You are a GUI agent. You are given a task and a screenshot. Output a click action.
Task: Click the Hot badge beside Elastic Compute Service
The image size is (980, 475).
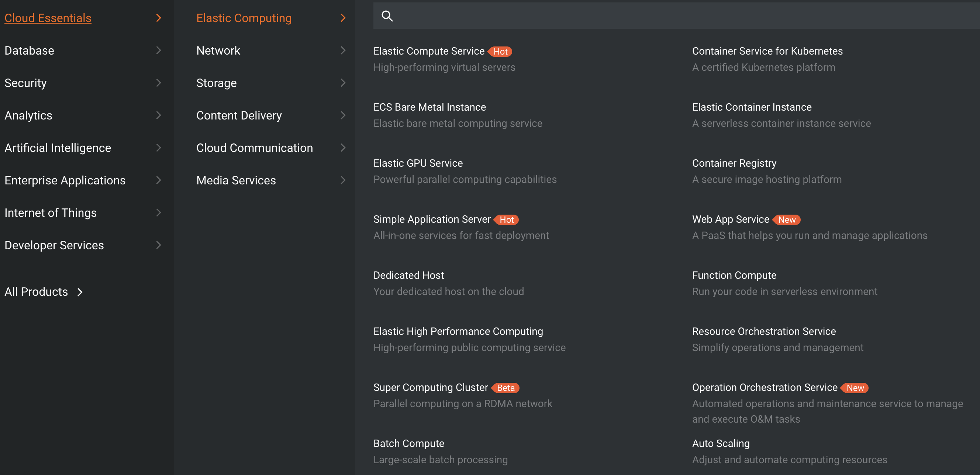(500, 51)
